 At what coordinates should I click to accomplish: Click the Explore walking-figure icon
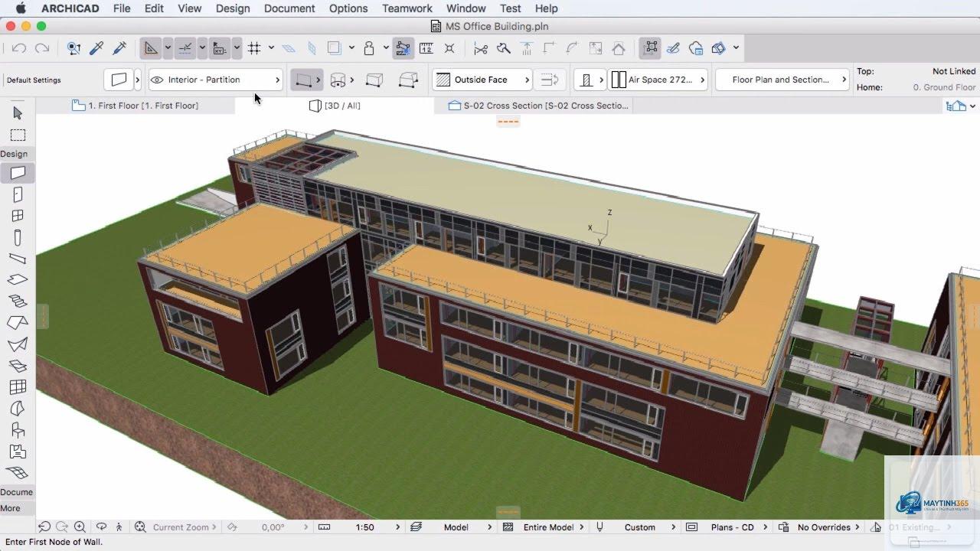pyautogui.click(x=119, y=527)
